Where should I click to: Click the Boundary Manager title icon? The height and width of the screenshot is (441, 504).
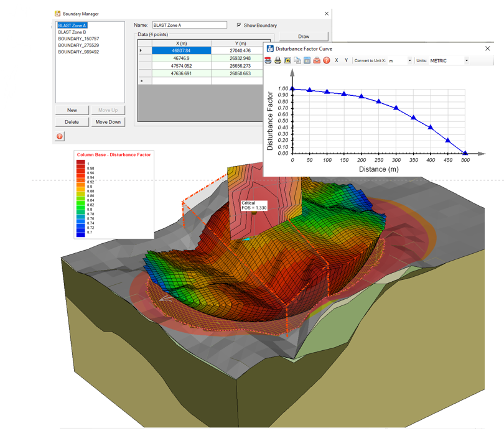pos(57,14)
